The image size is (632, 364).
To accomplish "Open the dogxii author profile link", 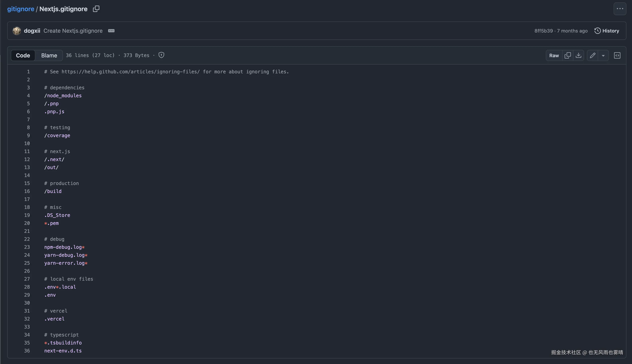I will (x=32, y=31).
